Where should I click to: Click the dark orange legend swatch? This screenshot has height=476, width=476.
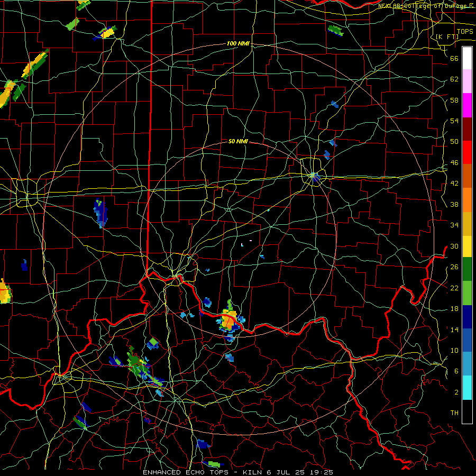pos(467,176)
